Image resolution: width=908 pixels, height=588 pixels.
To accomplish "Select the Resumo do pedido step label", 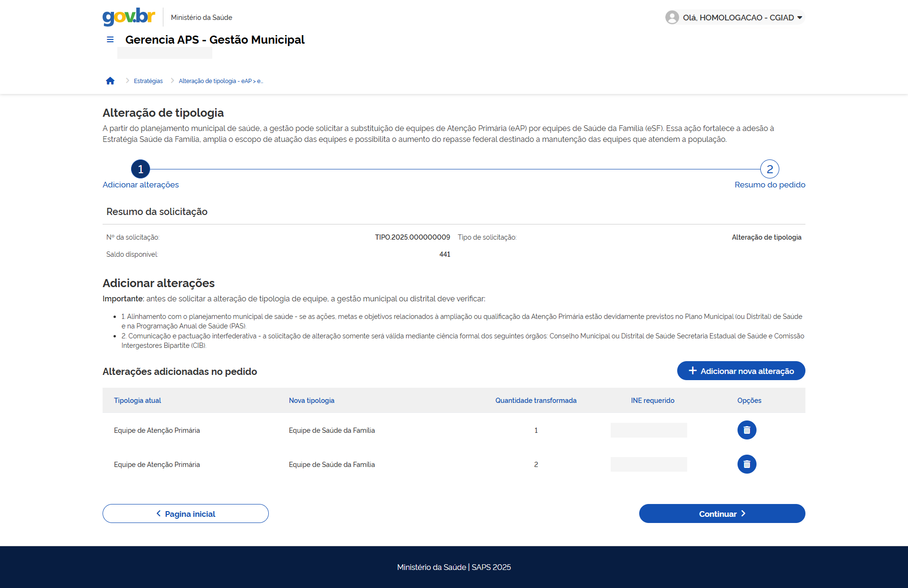I will (x=769, y=185).
